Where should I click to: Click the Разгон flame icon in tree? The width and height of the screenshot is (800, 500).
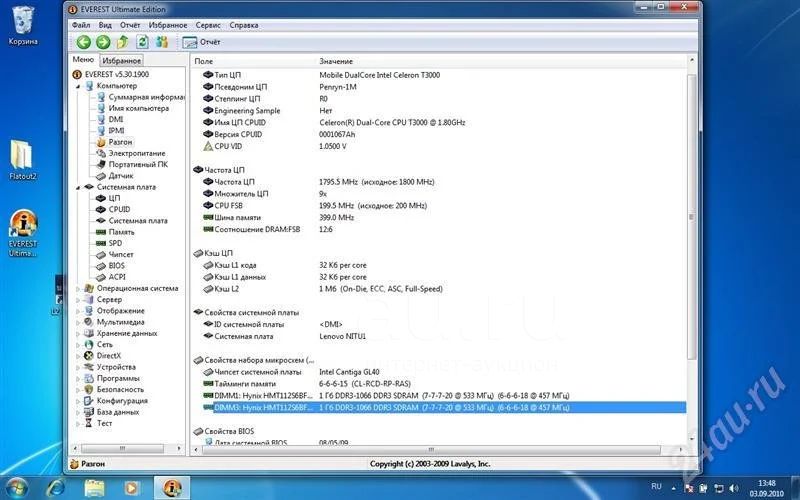[x=101, y=142]
